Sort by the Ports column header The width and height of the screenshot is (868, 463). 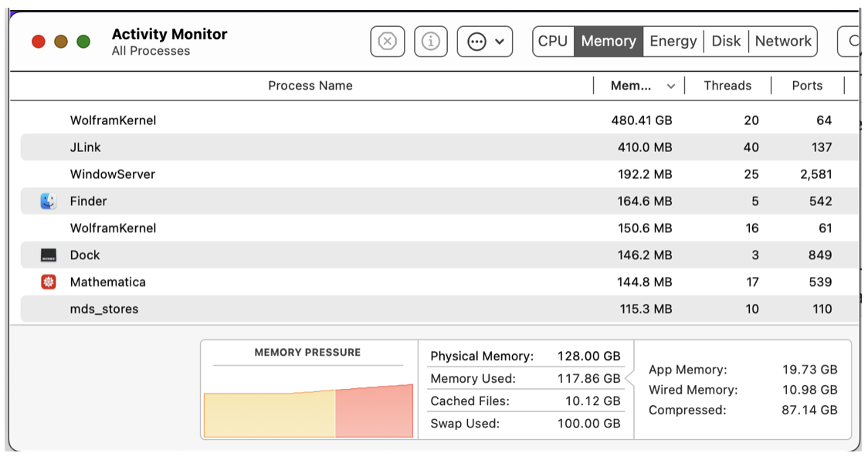807,86
